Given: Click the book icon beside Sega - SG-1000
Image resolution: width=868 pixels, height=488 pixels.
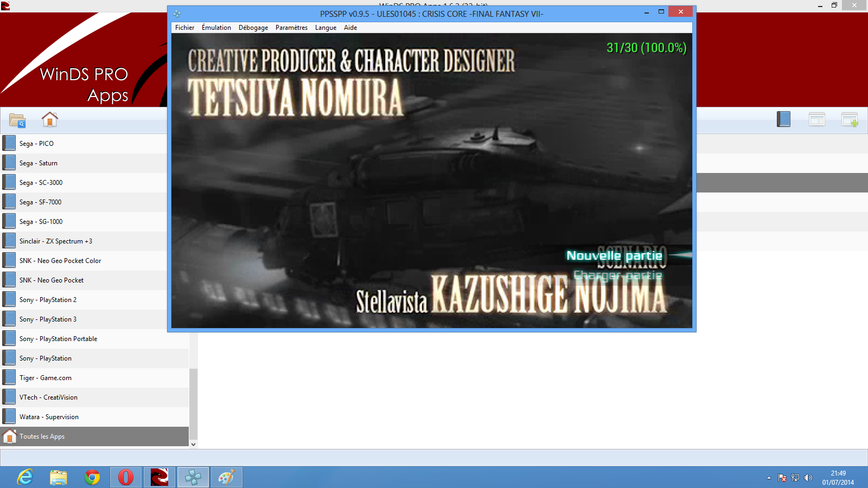Looking at the screenshot, I should click(x=9, y=222).
